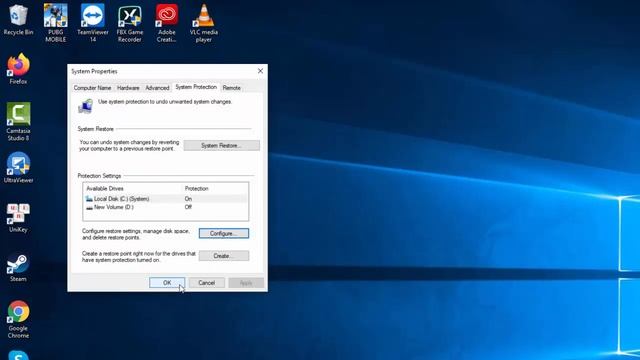The image size is (640, 360).
Task: Click the On protection value for C:
Action: pyautogui.click(x=188, y=199)
